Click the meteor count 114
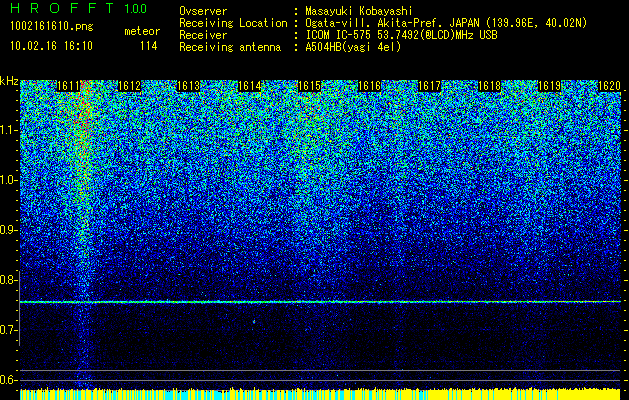 point(148,46)
